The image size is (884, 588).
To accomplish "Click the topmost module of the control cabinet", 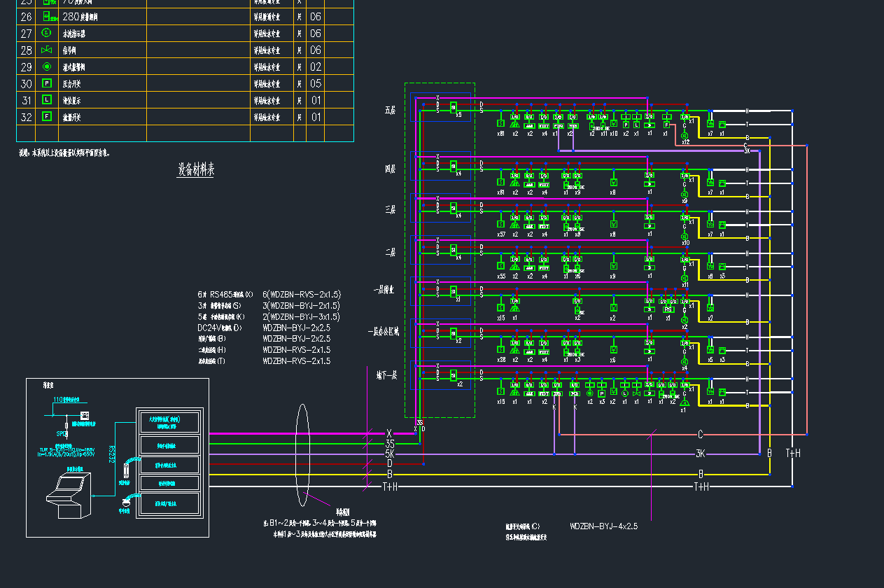I will [x=169, y=421].
